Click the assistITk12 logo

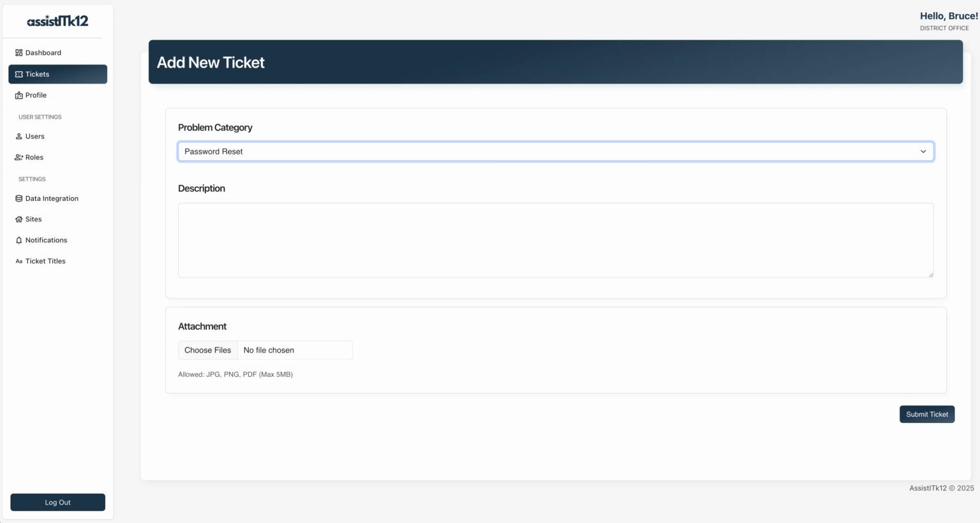57,21
